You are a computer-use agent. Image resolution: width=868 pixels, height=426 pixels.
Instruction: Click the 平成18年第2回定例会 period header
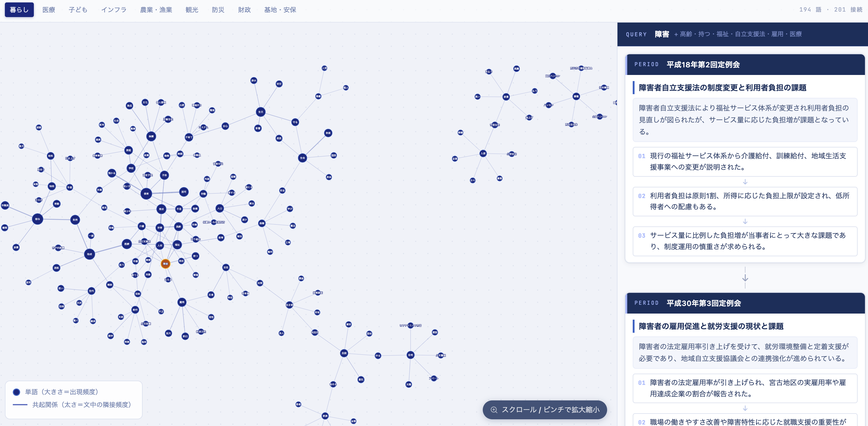pos(745,64)
